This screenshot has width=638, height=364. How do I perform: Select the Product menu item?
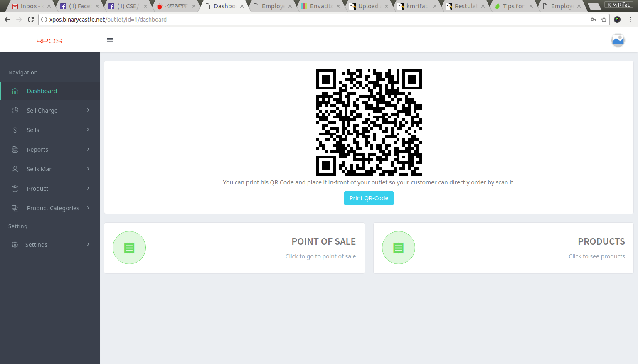click(x=37, y=189)
